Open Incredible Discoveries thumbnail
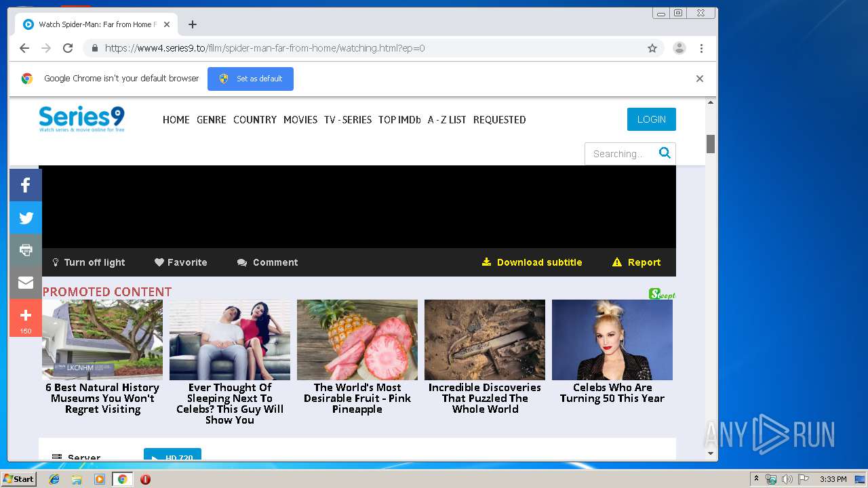This screenshot has height=488, width=868. click(x=485, y=340)
